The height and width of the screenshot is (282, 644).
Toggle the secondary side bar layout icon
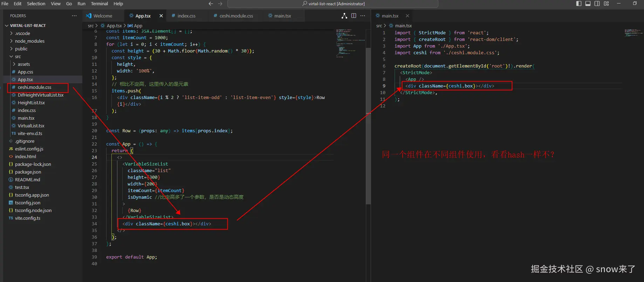(597, 3)
